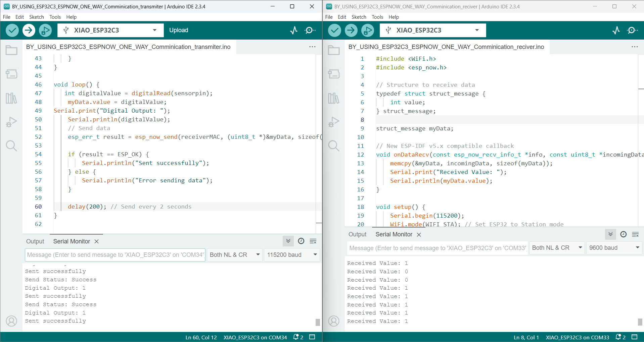The width and height of the screenshot is (644, 342).
Task: Clear output in transmitter Serial Monitor
Action: 313,241
